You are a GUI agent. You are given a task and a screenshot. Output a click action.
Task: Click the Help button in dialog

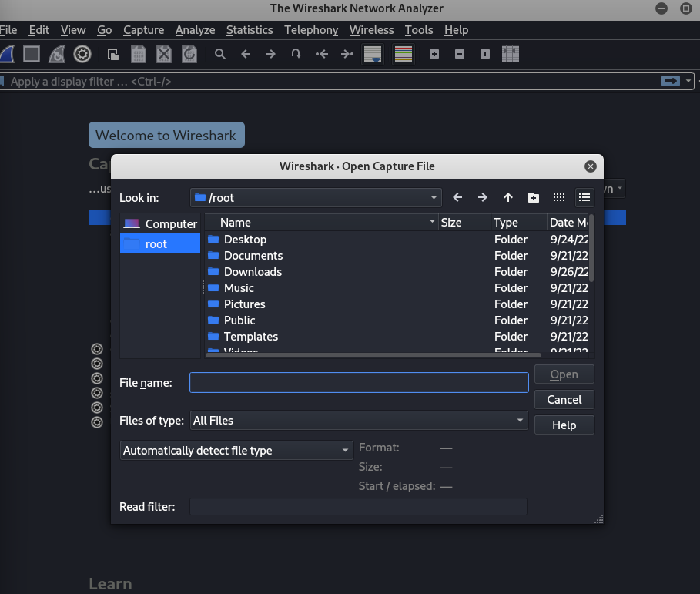coord(564,425)
